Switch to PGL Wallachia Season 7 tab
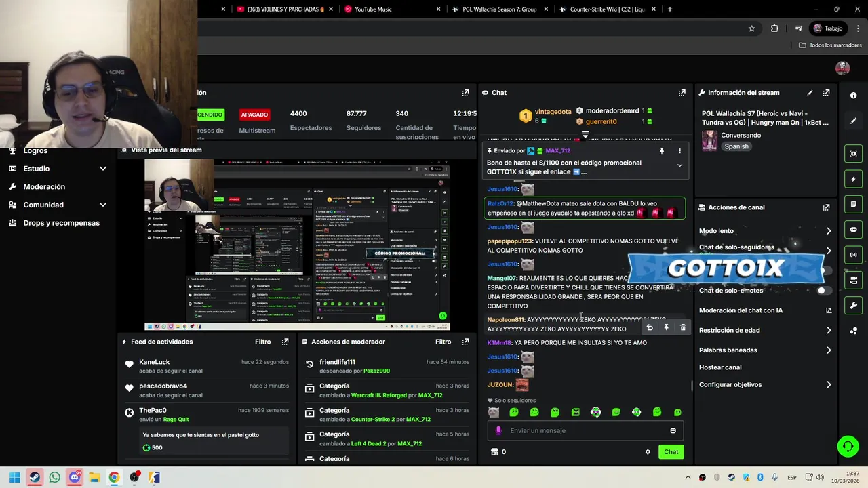This screenshot has width=868, height=488. click(x=498, y=9)
